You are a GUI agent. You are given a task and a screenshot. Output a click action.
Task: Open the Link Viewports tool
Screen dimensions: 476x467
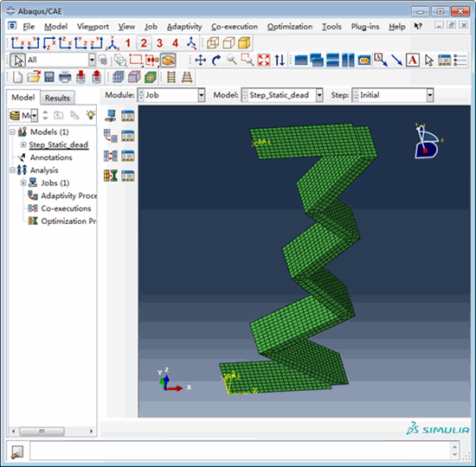364,60
